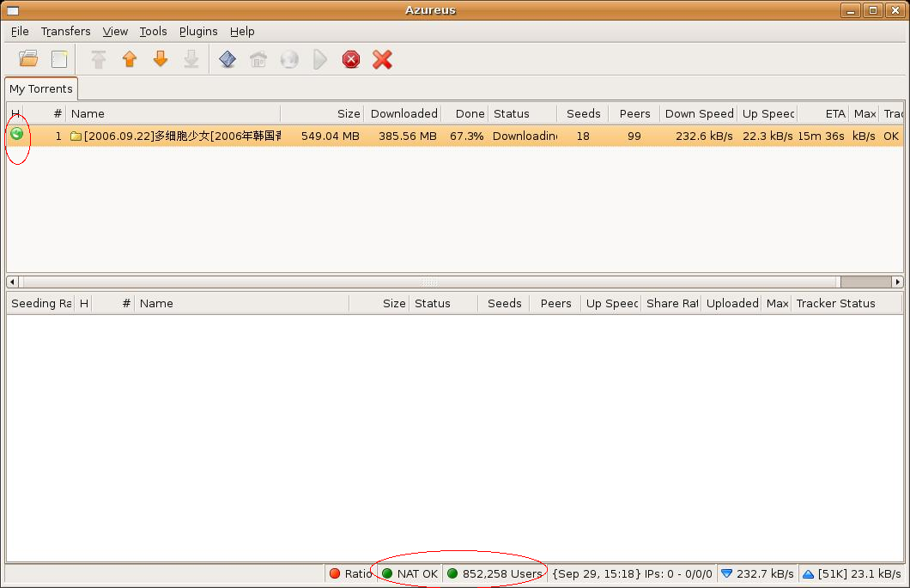Sort downloads by Size column header
This screenshot has width=910, height=588.
point(322,114)
